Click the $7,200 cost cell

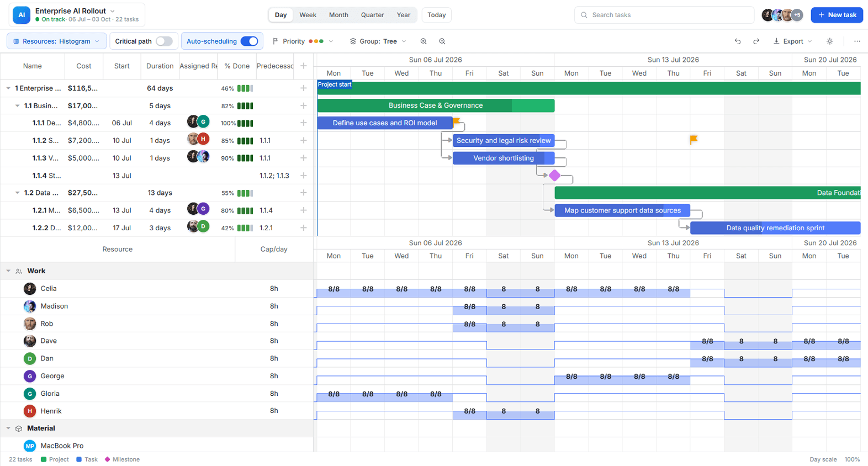83,141
